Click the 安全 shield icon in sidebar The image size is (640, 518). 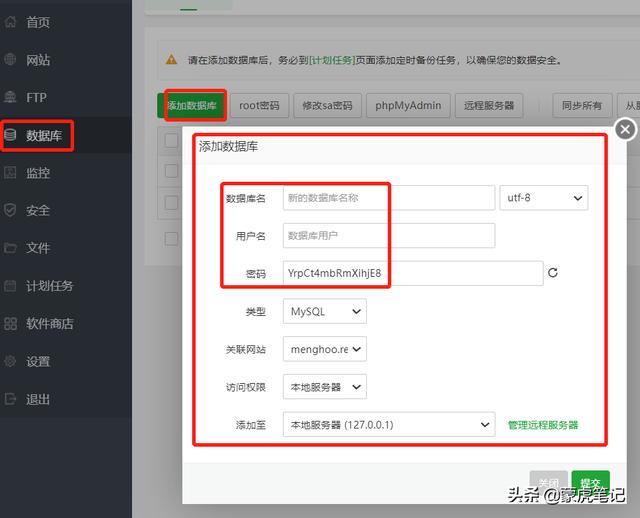(11, 211)
